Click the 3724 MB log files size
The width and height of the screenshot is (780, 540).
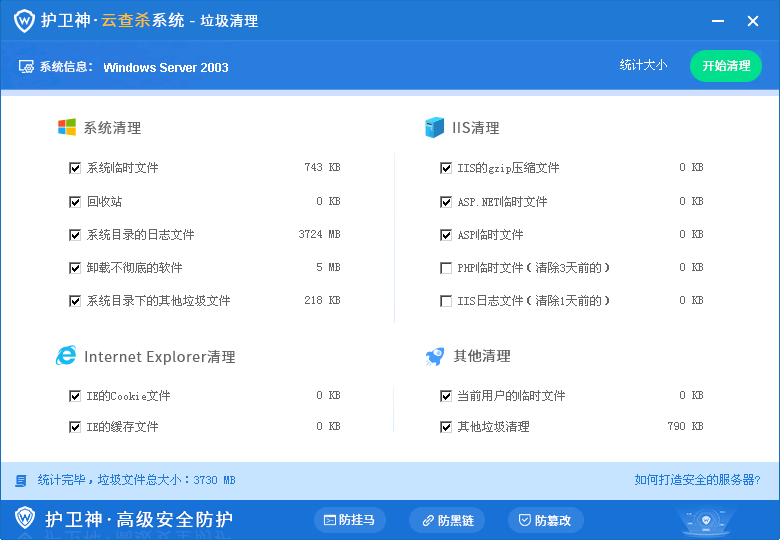(x=319, y=234)
